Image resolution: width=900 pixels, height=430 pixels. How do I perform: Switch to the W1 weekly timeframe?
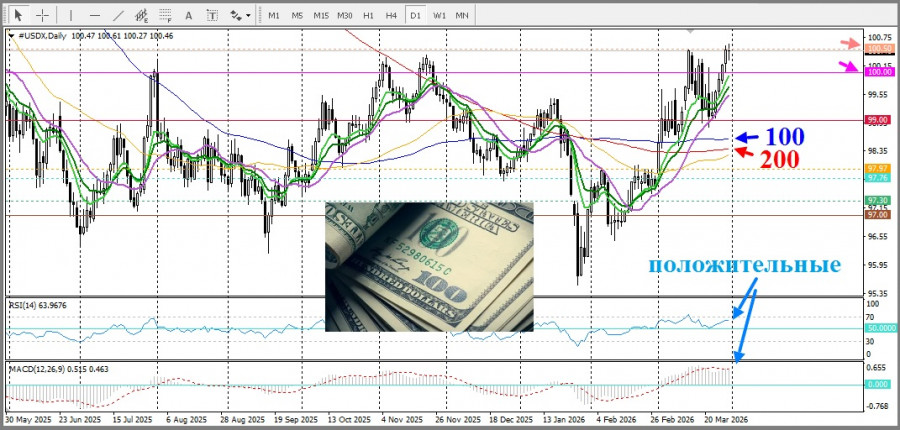(439, 15)
